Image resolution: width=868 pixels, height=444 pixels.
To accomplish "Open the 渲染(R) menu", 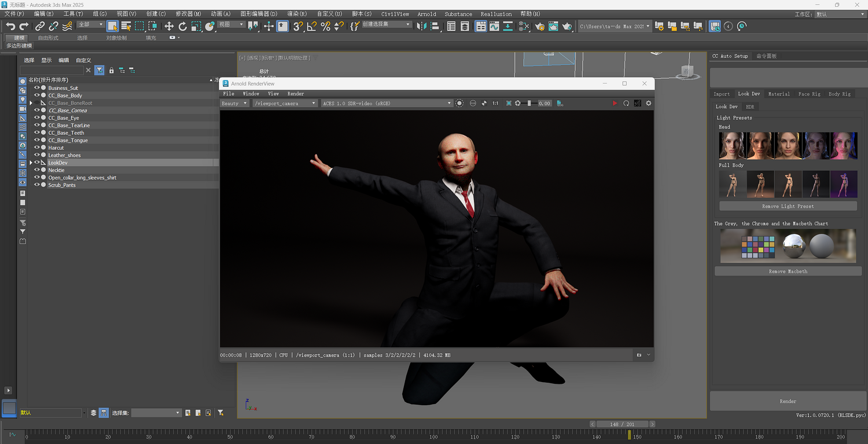I will coord(297,14).
